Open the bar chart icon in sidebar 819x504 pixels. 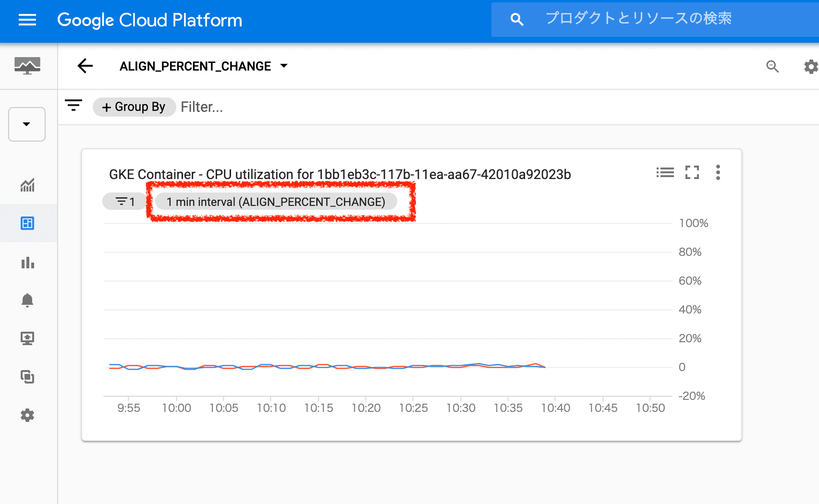pyautogui.click(x=27, y=262)
